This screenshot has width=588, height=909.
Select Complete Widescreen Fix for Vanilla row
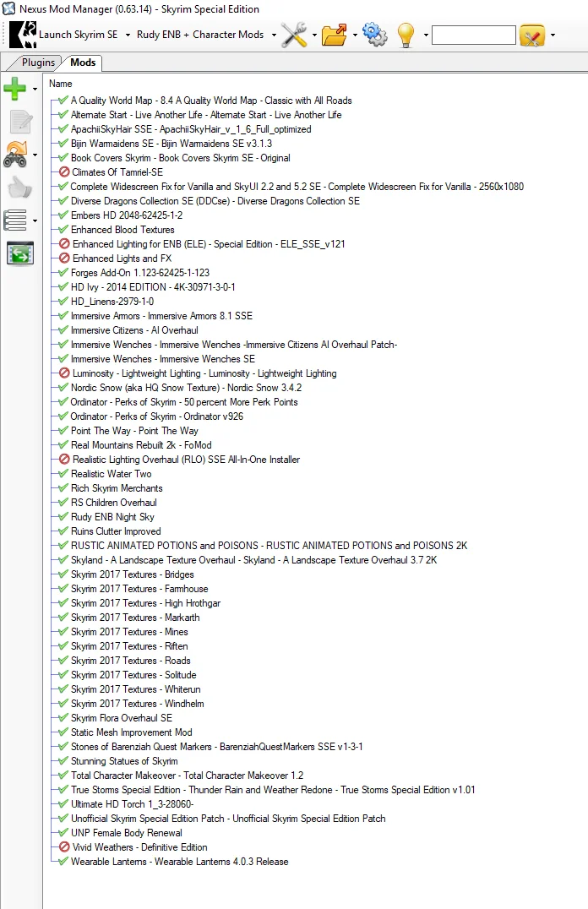tap(297, 187)
